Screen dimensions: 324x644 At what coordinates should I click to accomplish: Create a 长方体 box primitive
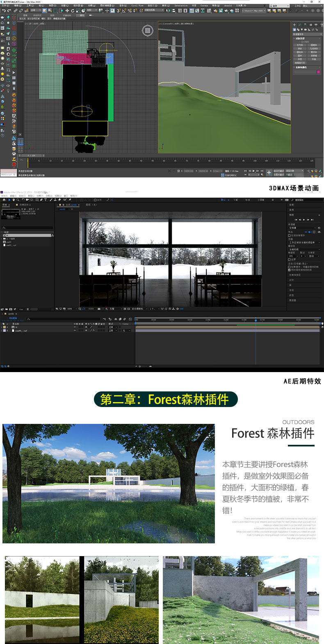[300, 45]
